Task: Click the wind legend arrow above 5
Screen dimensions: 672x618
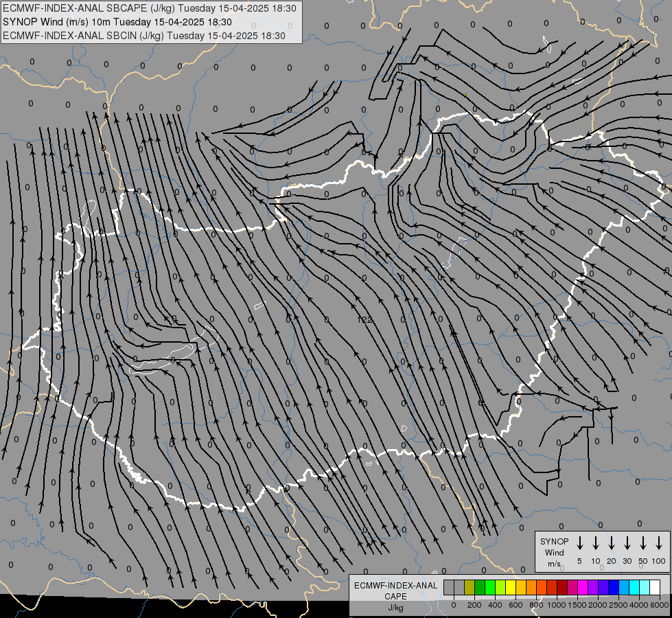Action: (580, 543)
